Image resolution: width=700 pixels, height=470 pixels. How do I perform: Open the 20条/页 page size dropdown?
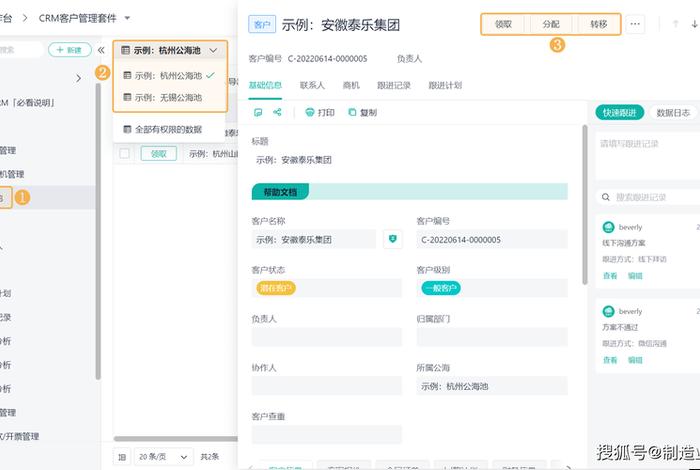click(x=163, y=457)
